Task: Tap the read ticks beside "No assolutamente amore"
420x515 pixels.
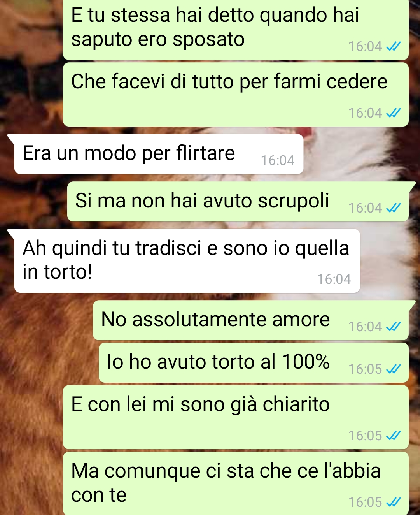Action: (393, 327)
